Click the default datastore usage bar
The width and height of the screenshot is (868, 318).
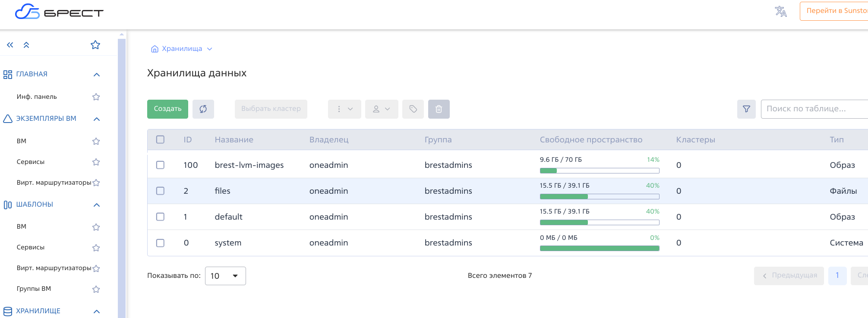point(599,222)
